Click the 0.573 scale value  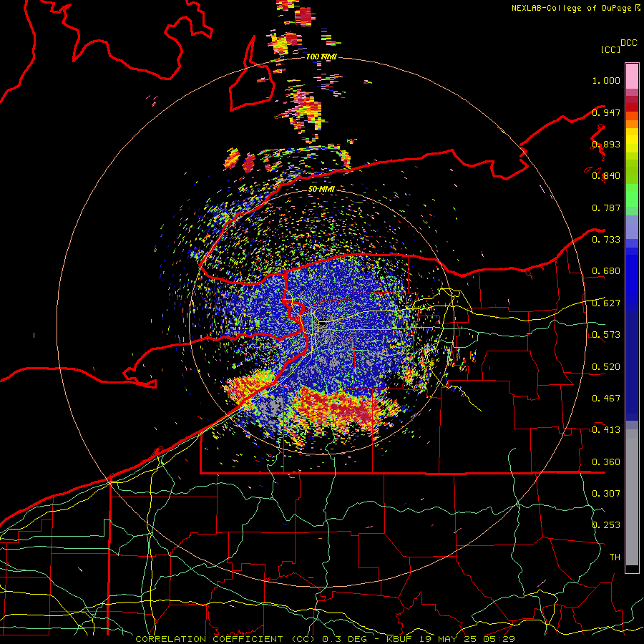click(x=606, y=335)
